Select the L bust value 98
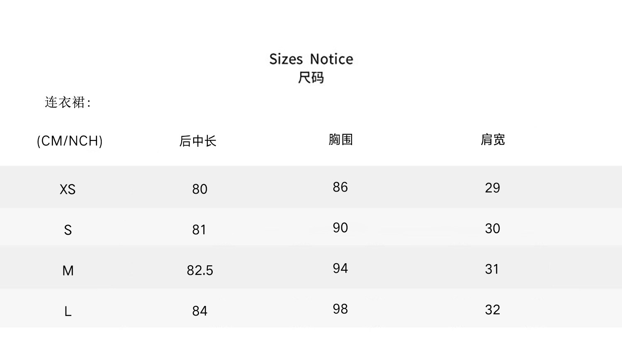The width and height of the screenshot is (622, 364). (340, 309)
